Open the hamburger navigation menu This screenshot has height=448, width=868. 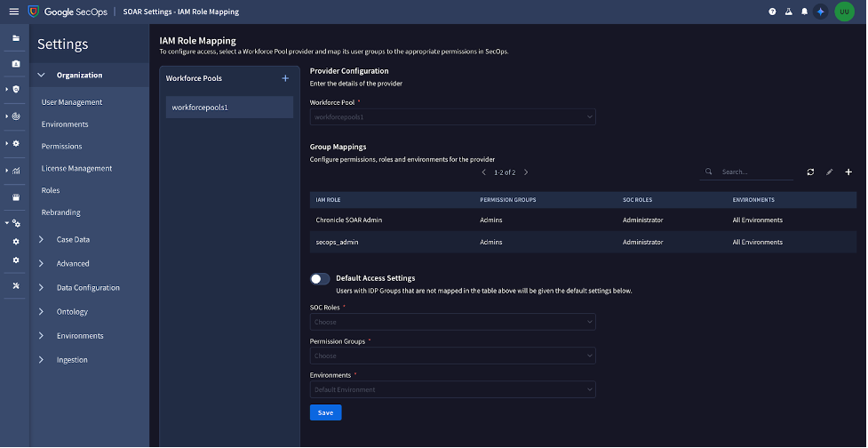tap(13, 12)
